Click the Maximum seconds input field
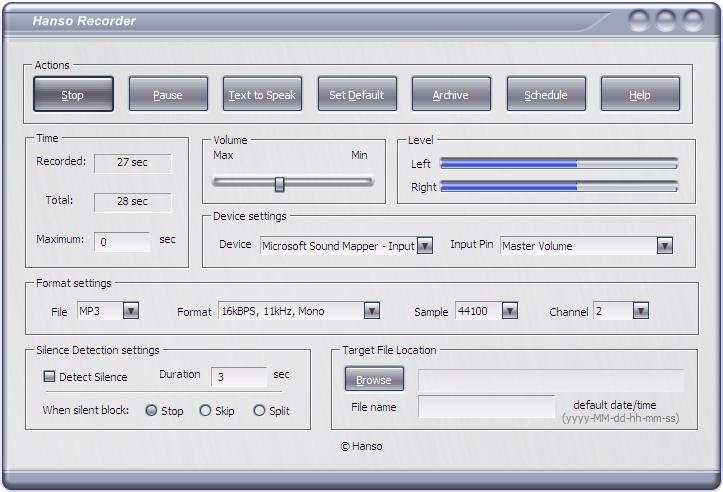The image size is (723, 492). point(122,242)
